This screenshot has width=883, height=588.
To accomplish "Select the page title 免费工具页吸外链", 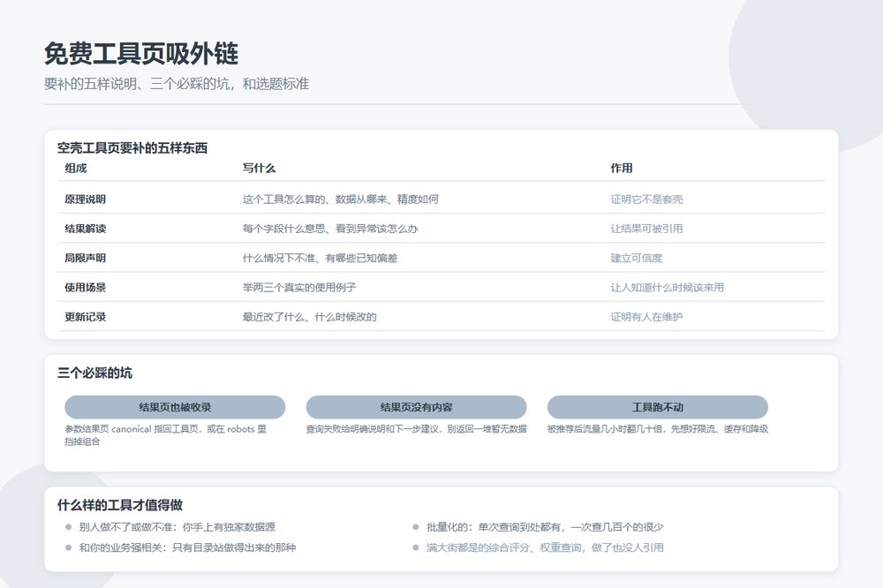I will tap(141, 54).
